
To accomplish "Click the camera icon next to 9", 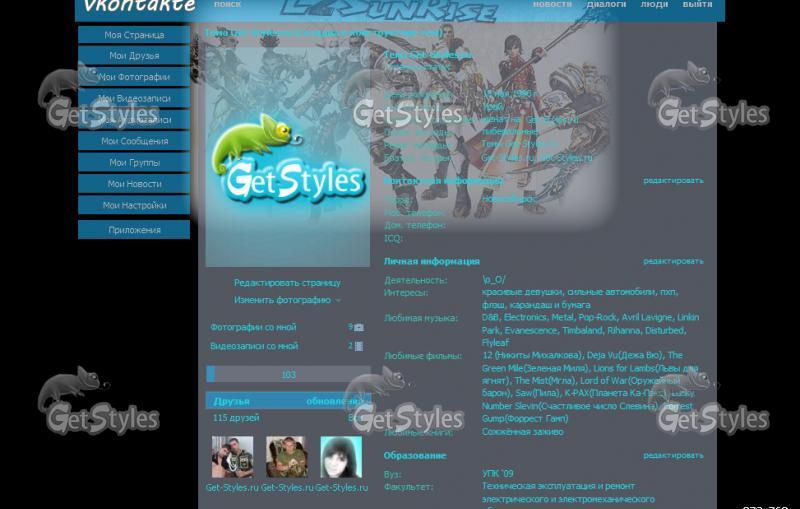I will [359, 327].
